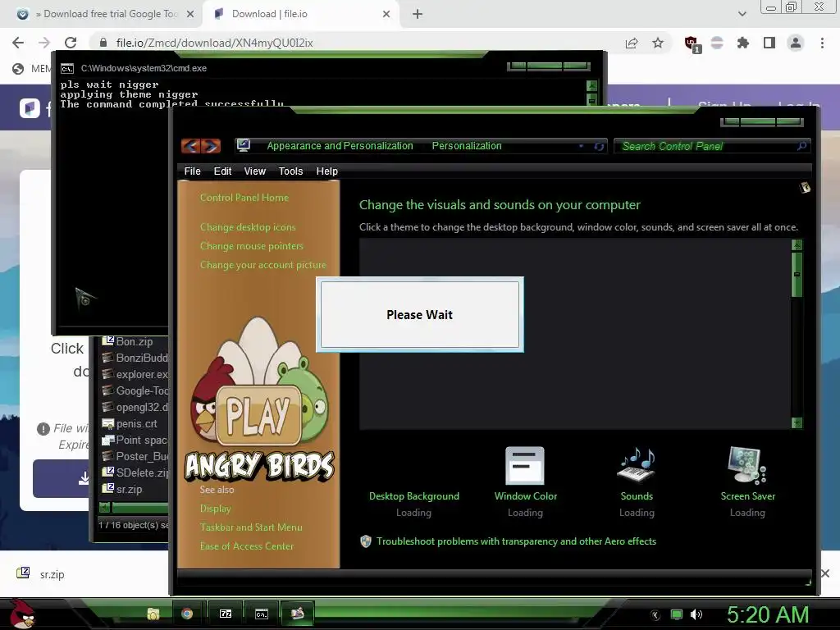Go forward in the Control Panel window
Screen dimensions: 840x630
coord(211,146)
